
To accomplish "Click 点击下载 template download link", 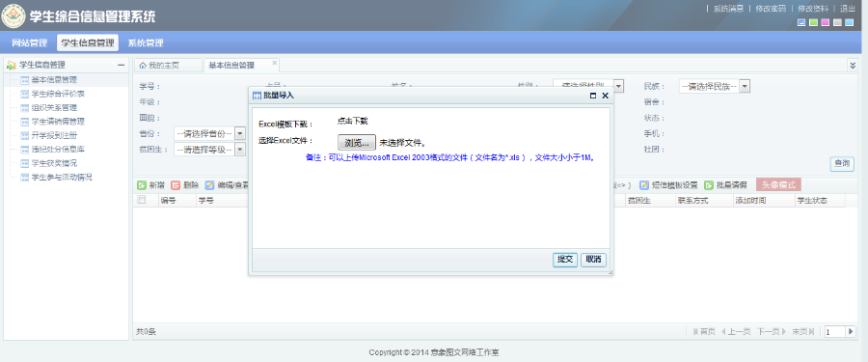I will 352,121.
